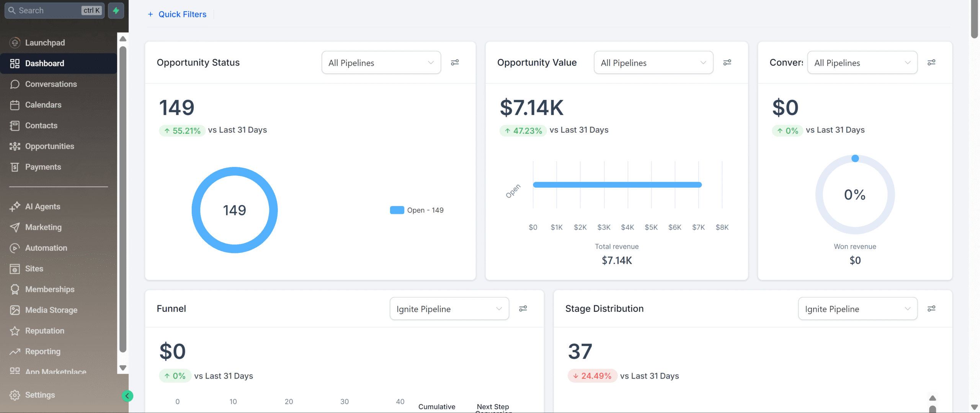Image resolution: width=980 pixels, height=413 pixels.
Task: Open Stage Distribution widget filter settings icon
Action: click(931, 309)
